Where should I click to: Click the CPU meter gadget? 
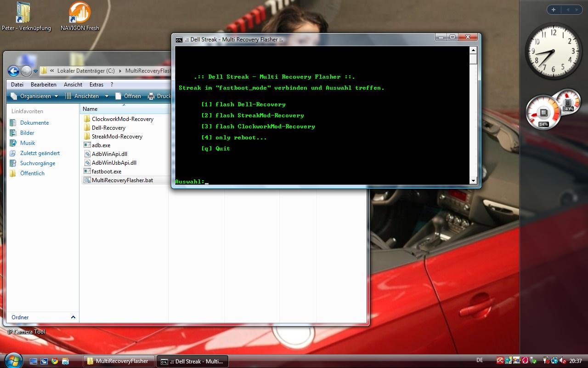tap(543, 113)
